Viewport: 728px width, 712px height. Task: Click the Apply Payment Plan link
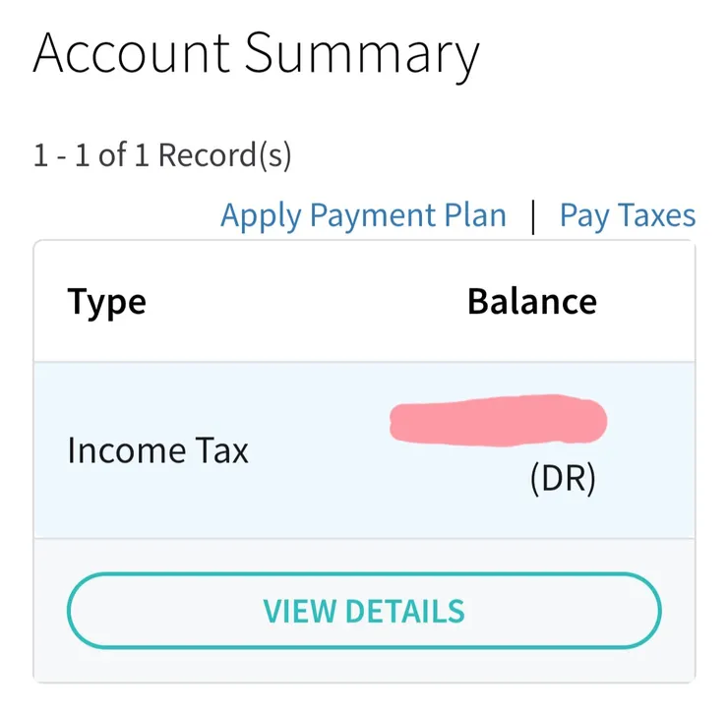[363, 215]
